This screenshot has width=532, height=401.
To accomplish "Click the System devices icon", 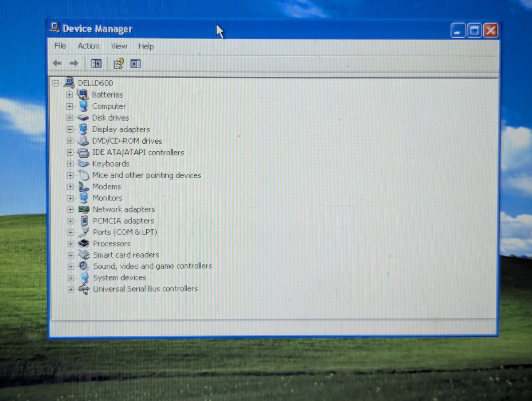I will tap(85, 277).
